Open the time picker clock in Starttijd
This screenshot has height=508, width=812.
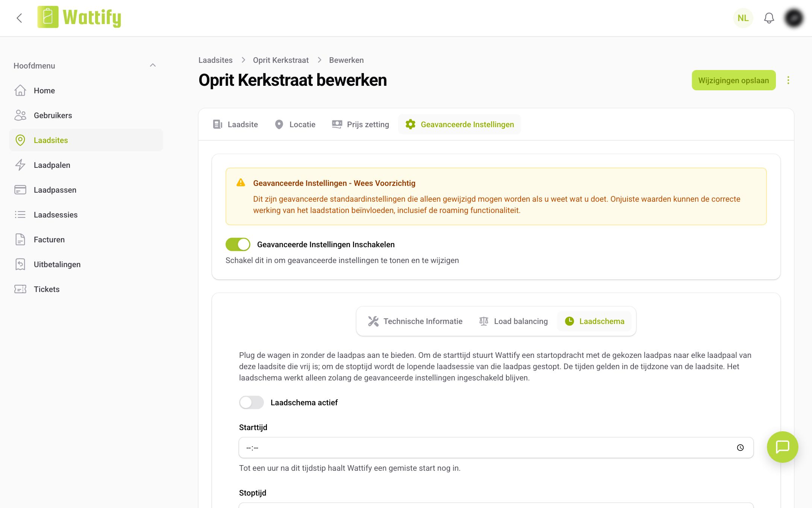740,448
